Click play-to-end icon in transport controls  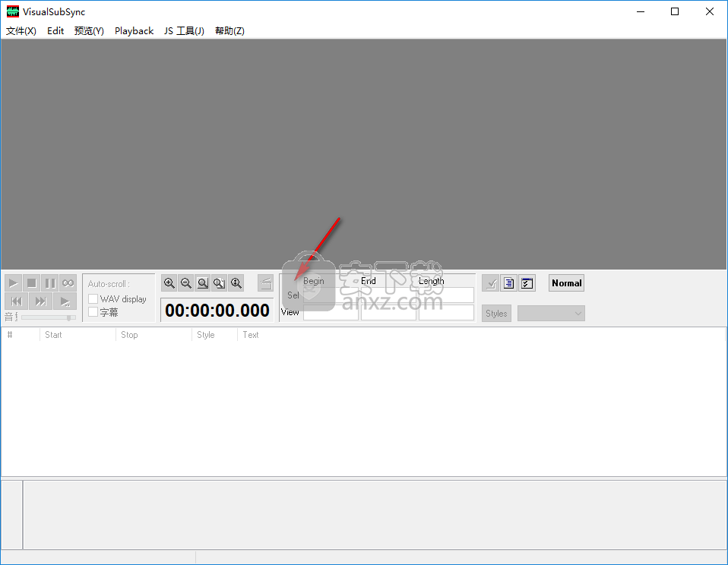65,301
